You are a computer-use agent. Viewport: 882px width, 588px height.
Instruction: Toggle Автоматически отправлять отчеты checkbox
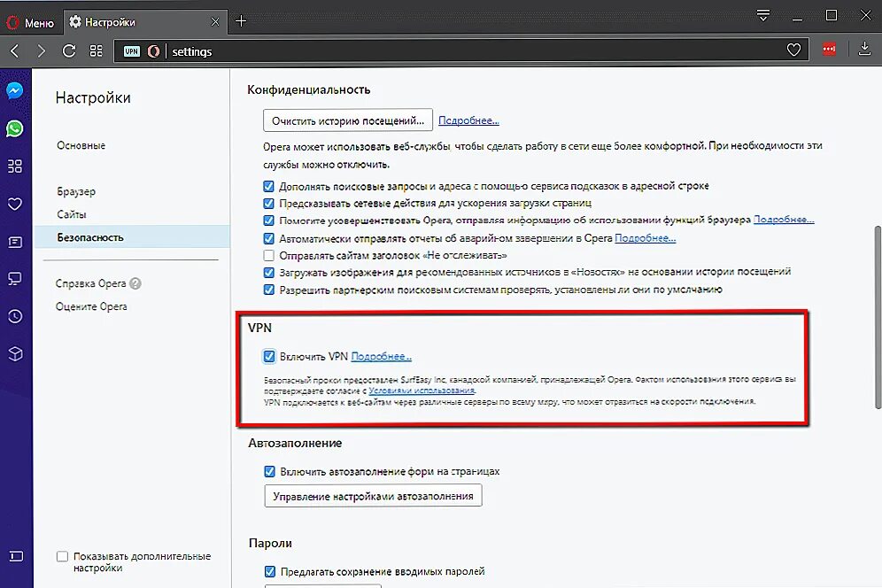click(x=269, y=238)
